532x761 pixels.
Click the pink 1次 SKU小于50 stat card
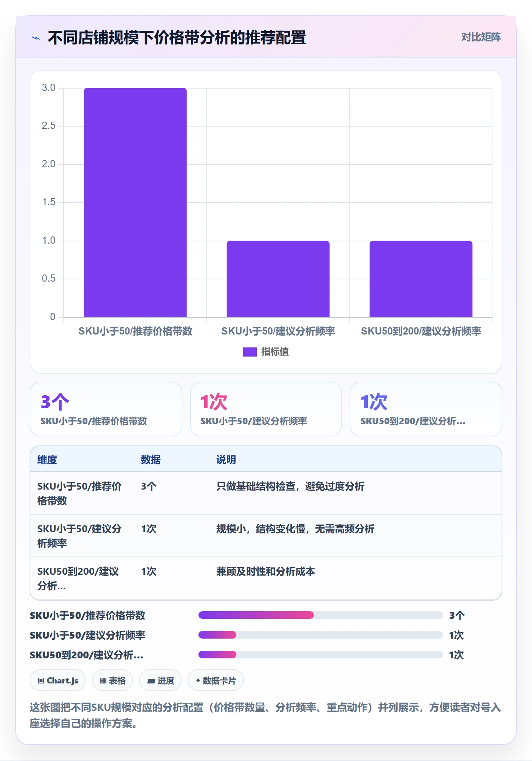pyautogui.click(x=266, y=409)
